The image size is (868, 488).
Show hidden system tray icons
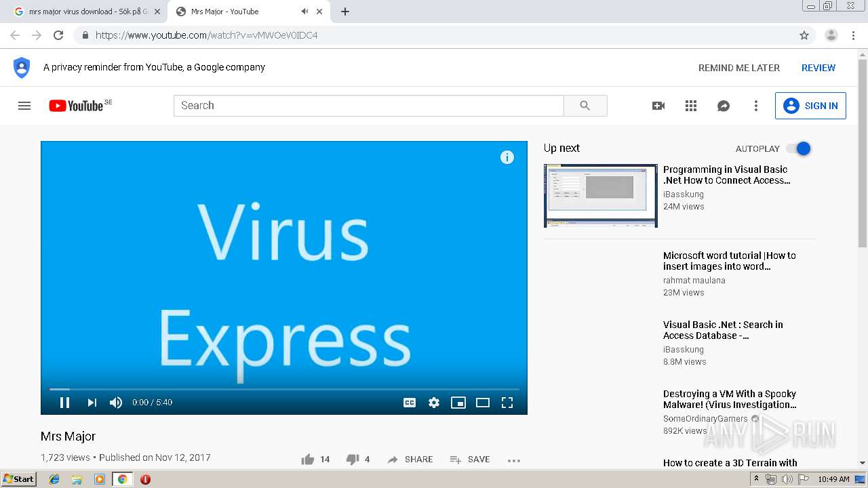pos(757,479)
